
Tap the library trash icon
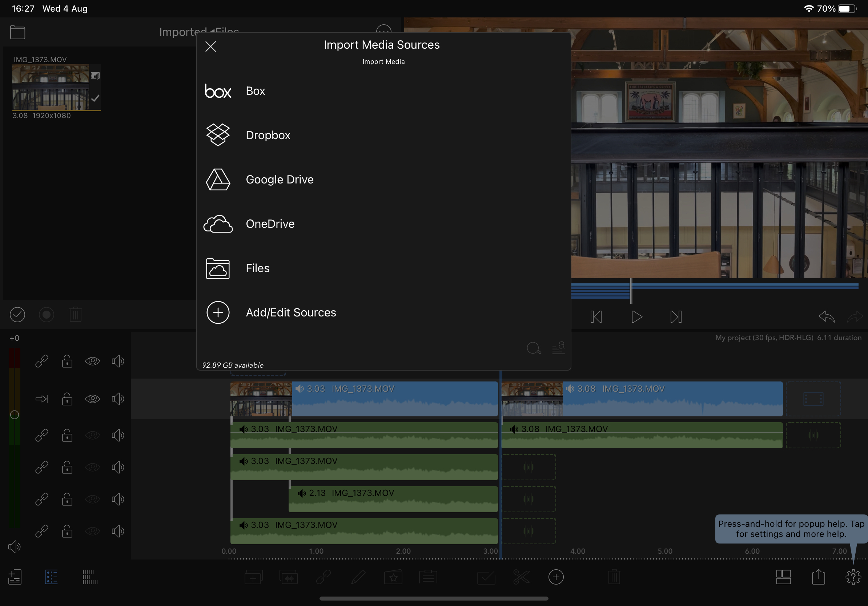click(76, 314)
